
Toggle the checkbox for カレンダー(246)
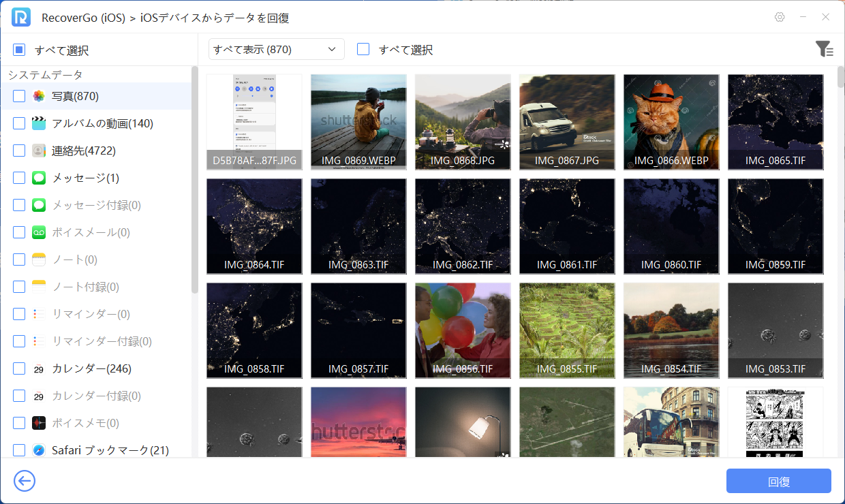point(18,368)
